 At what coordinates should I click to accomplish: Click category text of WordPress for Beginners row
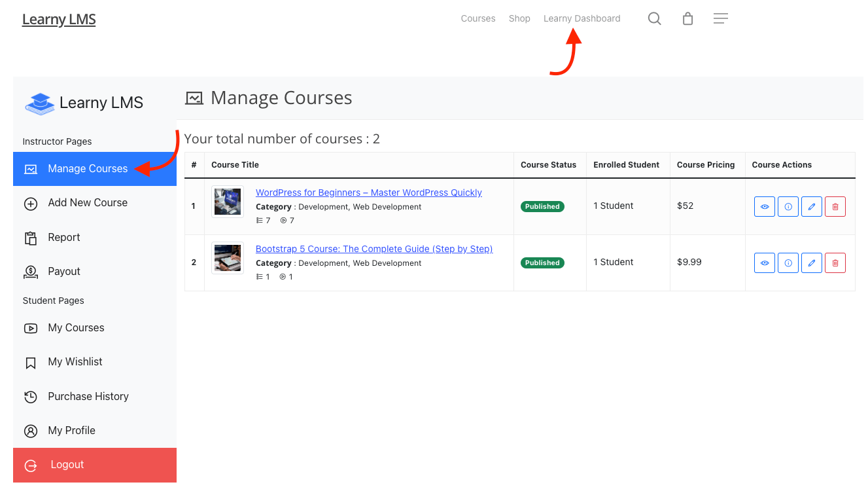coord(339,207)
